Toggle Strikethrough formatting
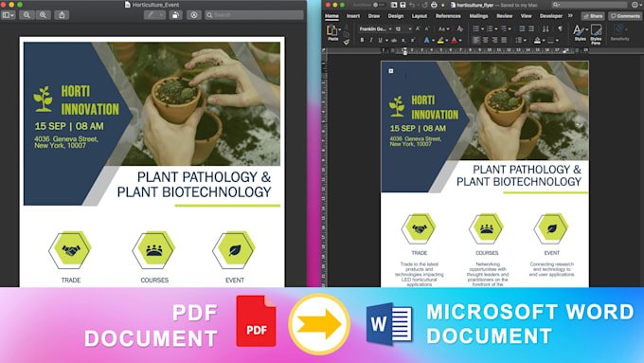The height and width of the screenshot is (363, 644). tap(394, 41)
